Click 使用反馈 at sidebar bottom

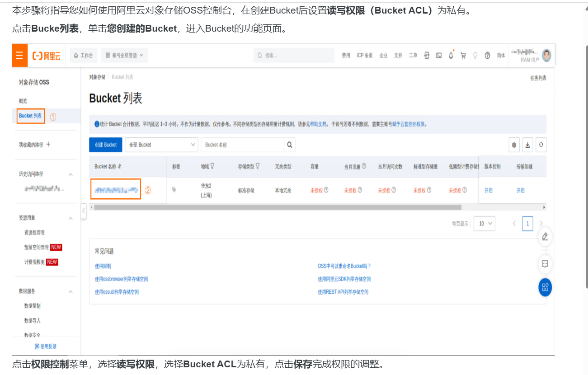point(46,347)
